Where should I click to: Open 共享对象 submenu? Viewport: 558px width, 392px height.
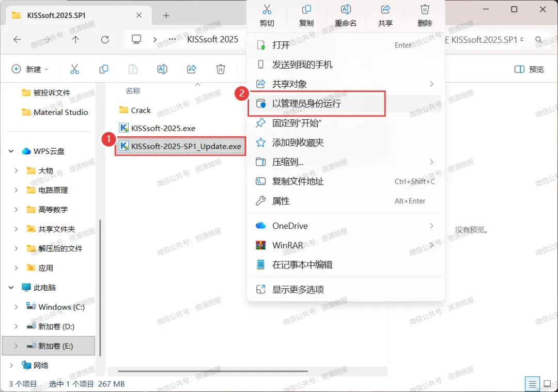click(x=346, y=84)
